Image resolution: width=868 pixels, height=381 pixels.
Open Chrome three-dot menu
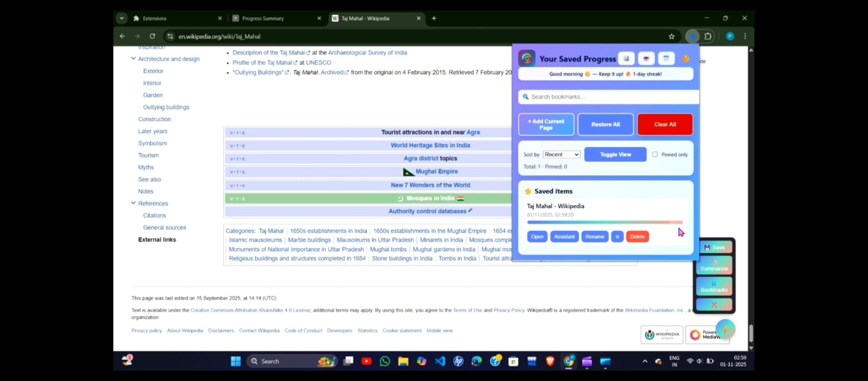coord(745,36)
